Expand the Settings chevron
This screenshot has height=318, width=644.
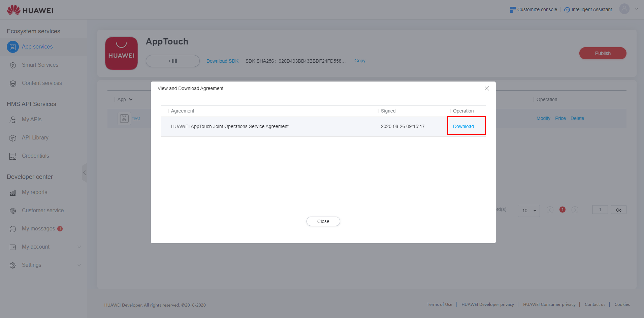(x=79, y=265)
